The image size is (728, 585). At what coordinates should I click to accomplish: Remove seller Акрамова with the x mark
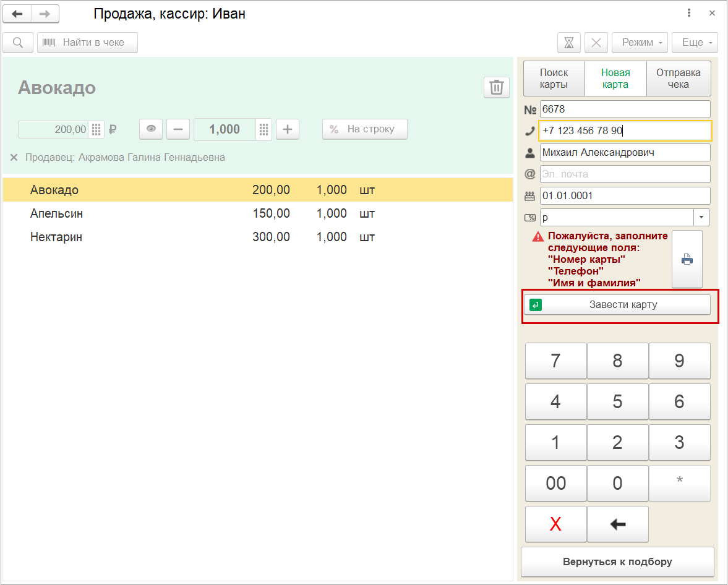click(x=14, y=158)
